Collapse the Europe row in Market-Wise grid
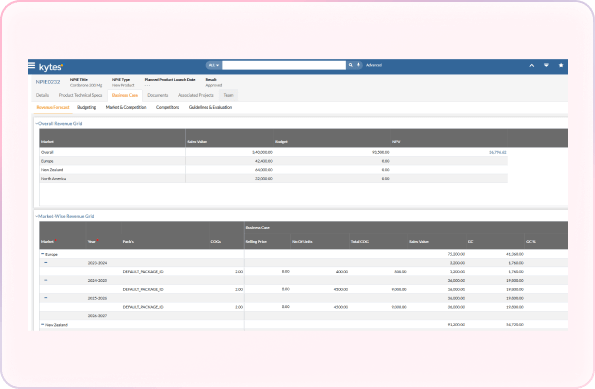Screen dimensions: 595x389 (42, 254)
